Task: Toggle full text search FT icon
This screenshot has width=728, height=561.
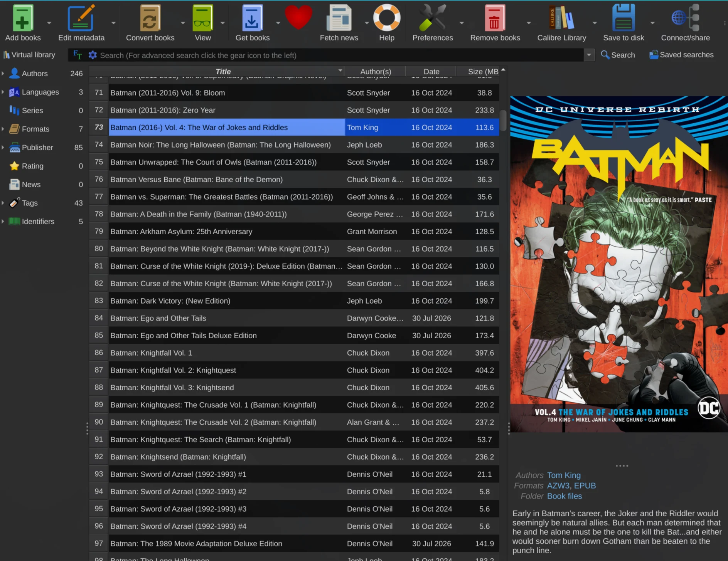Action: coord(78,55)
